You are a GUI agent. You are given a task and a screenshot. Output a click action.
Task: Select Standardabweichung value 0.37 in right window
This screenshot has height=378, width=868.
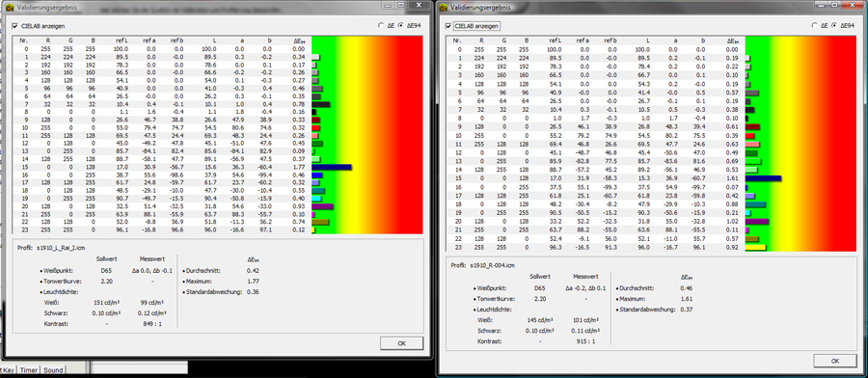point(687,310)
